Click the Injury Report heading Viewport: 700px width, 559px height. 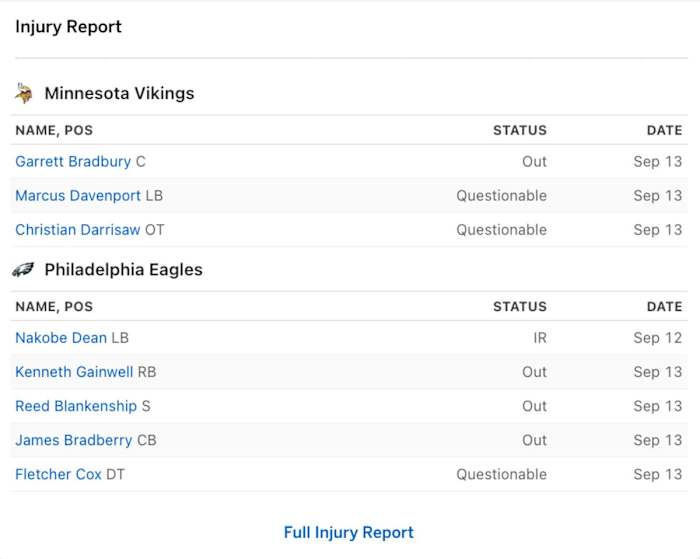pos(68,27)
